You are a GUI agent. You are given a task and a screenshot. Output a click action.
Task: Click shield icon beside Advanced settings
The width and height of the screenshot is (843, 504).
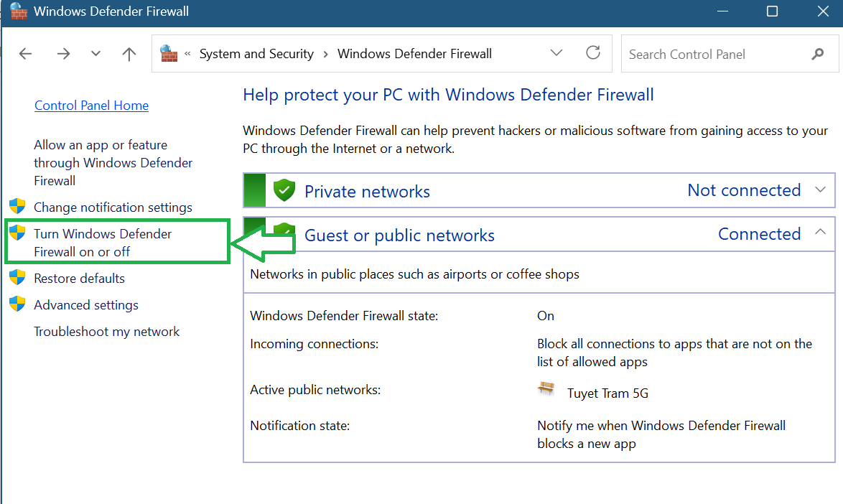click(17, 304)
